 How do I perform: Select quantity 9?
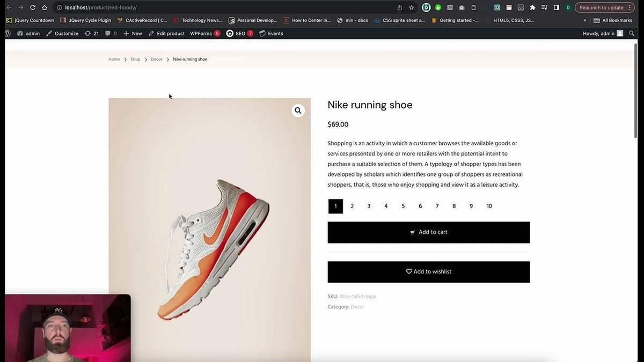[x=471, y=206]
